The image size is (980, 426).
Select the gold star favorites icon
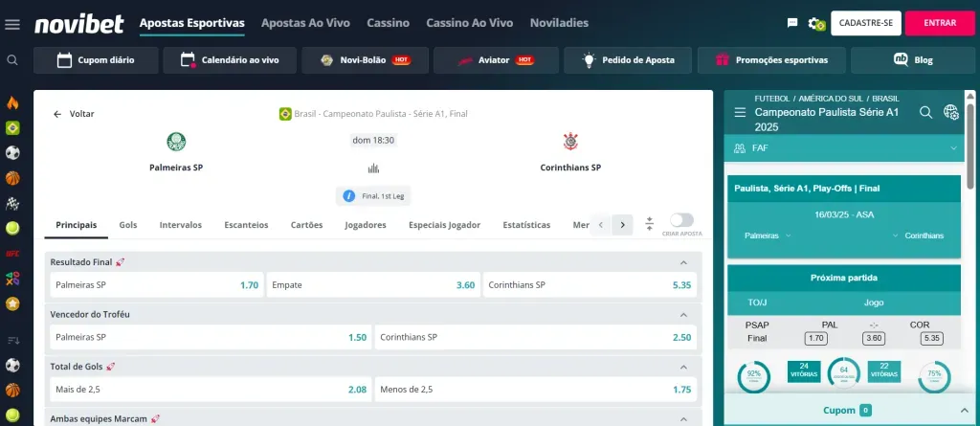tap(12, 303)
